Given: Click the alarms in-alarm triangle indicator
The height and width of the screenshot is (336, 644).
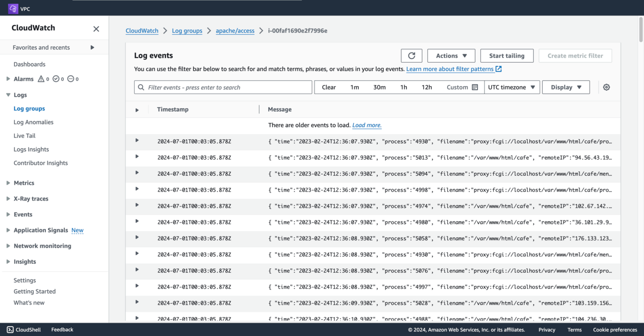Looking at the screenshot, I should 41,79.
